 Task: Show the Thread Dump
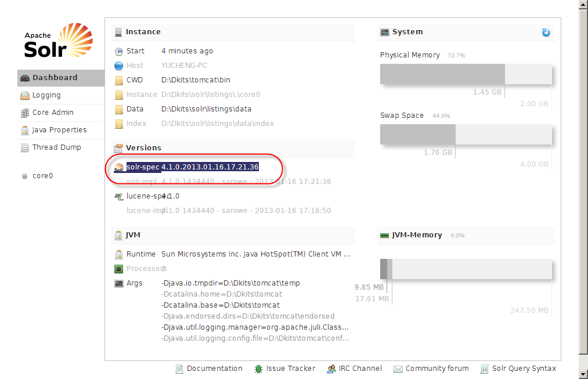[61, 147]
